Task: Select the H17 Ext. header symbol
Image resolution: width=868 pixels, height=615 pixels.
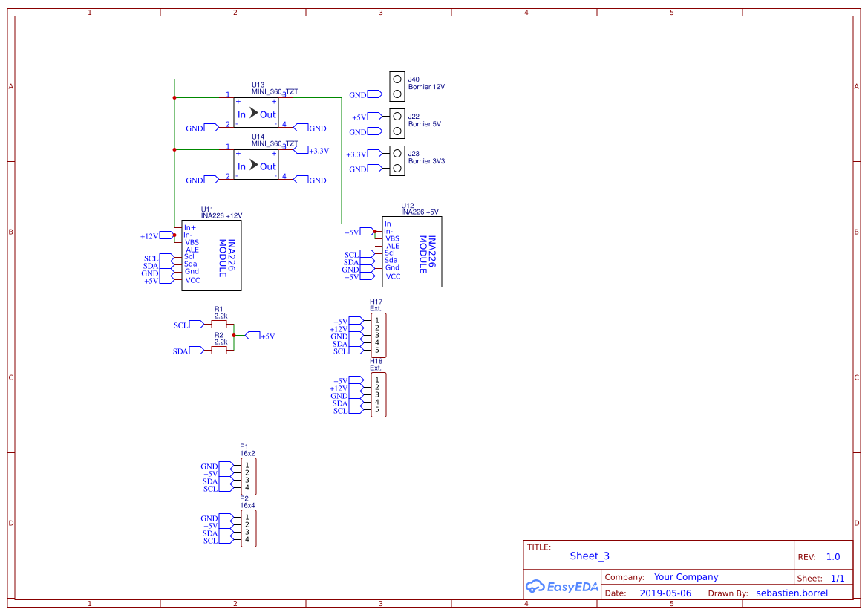Action: pyautogui.click(x=378, y=335)
